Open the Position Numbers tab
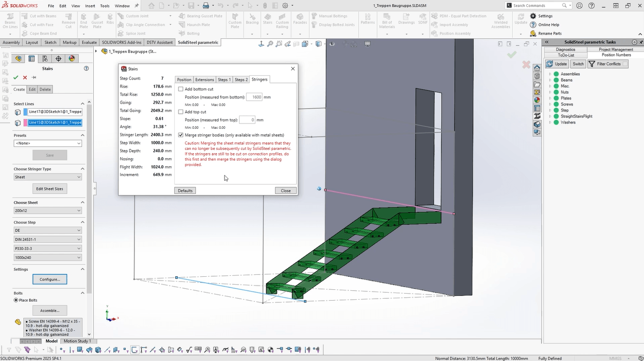 pos(616,55)
